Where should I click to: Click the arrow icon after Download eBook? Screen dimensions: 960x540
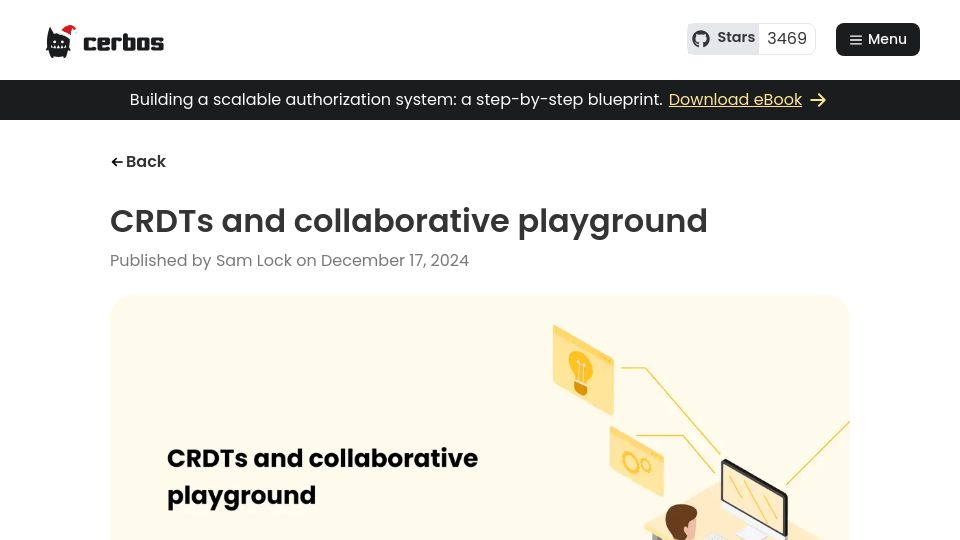tap(819, 100)
